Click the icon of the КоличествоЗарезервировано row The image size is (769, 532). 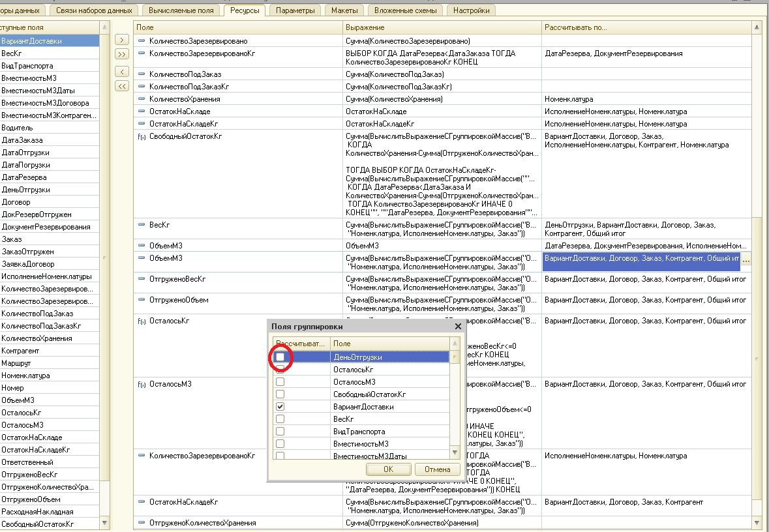click(x=142, y=40)
